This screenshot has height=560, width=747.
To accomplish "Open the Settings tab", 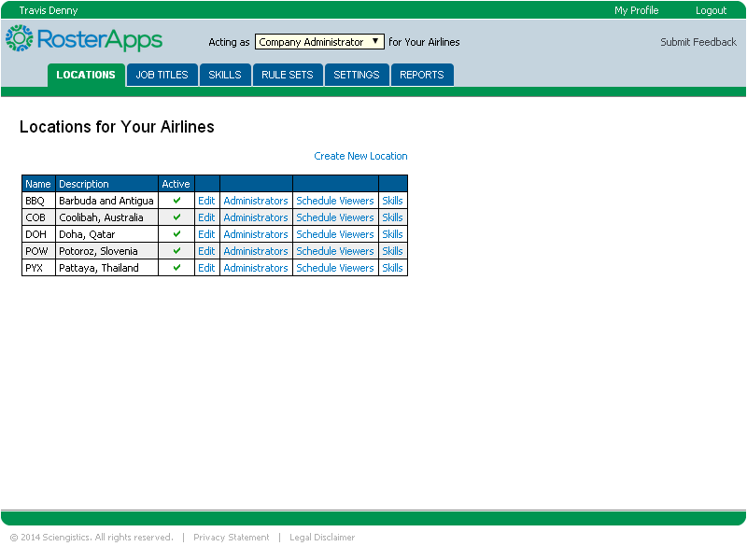I will (357, 75).
